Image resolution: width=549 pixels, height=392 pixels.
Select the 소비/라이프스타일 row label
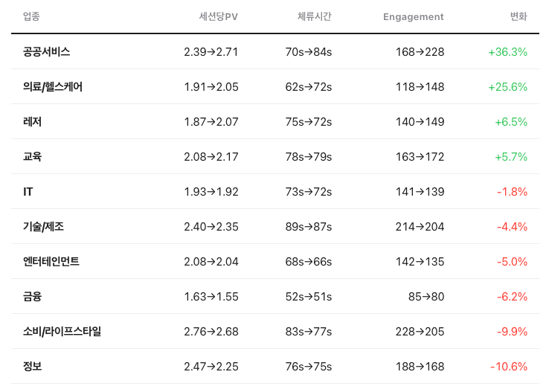tap(62, 332)
